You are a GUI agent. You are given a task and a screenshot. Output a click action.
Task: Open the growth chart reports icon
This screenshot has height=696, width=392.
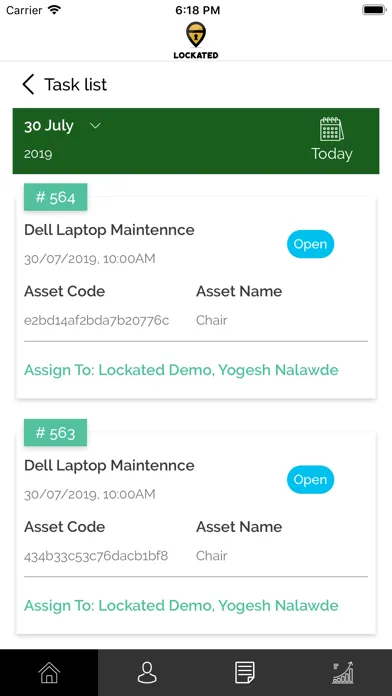click(x=343, y=672)
